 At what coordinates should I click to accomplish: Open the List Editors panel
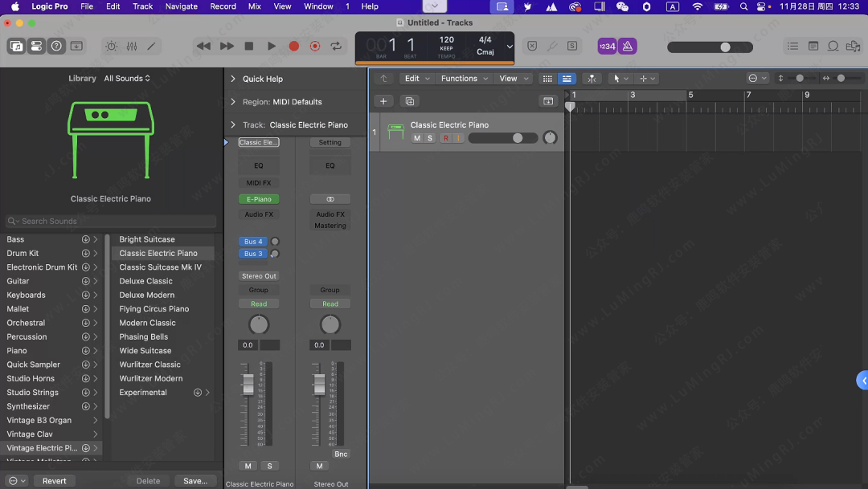pyautogui.click(x=792, y=47)
